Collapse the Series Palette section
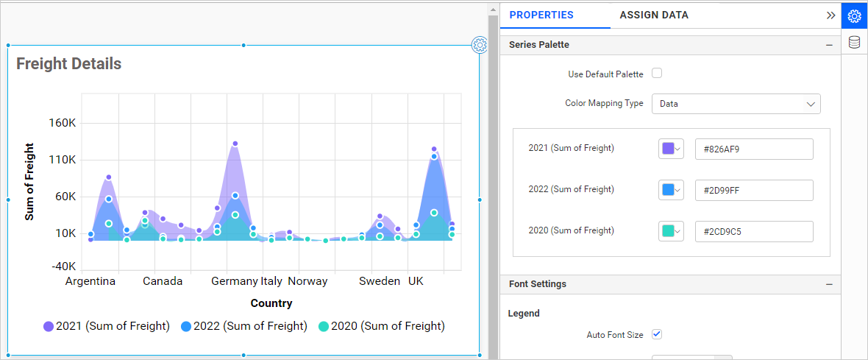This screenshot has width=868, height=360. [x=829, y=45]
